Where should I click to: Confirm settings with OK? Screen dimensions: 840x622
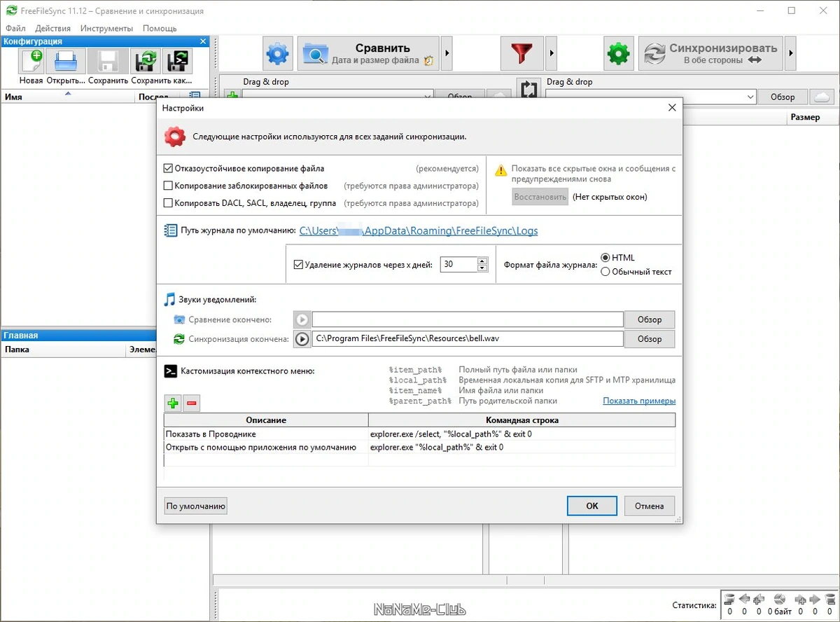pos(592,506)
